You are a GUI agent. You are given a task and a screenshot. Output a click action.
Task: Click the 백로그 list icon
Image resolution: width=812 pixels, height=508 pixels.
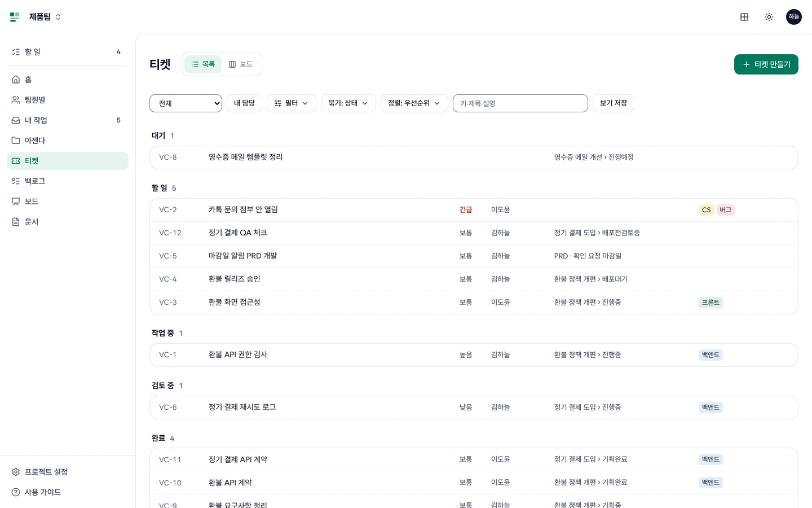(x=16, y=181)
